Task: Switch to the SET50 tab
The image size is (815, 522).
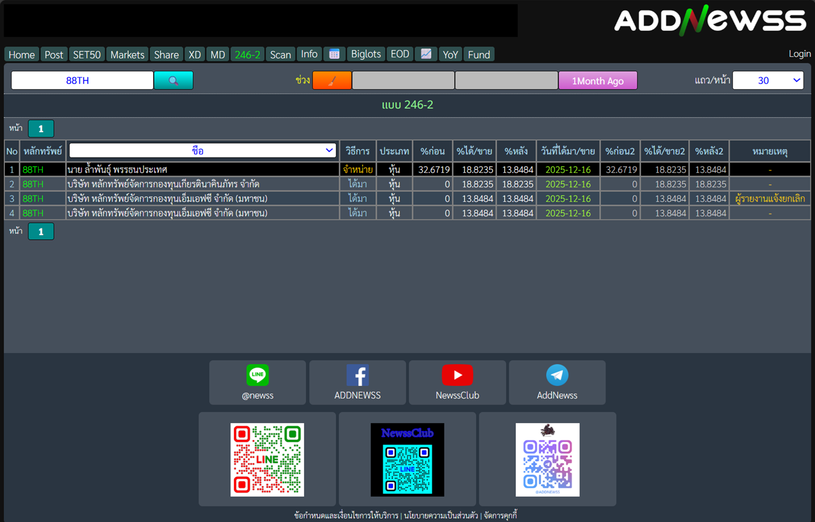Action: pos(87,55)
